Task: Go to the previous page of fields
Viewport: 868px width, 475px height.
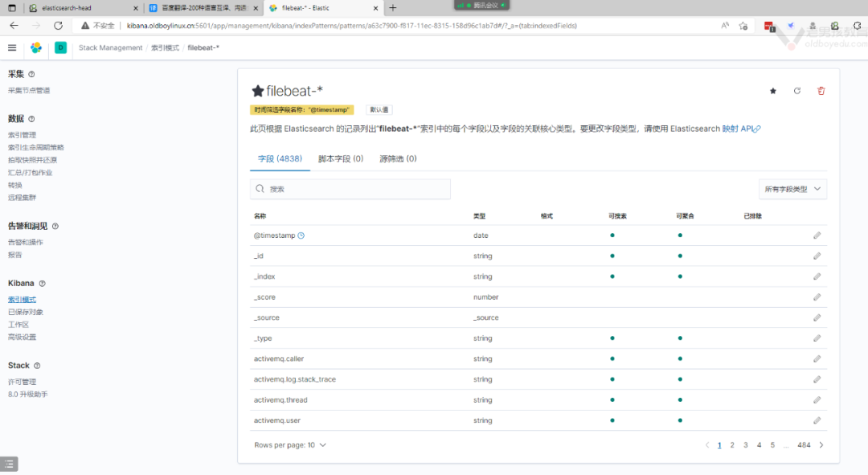Action: pyautogui.click(x=707, y=445)
